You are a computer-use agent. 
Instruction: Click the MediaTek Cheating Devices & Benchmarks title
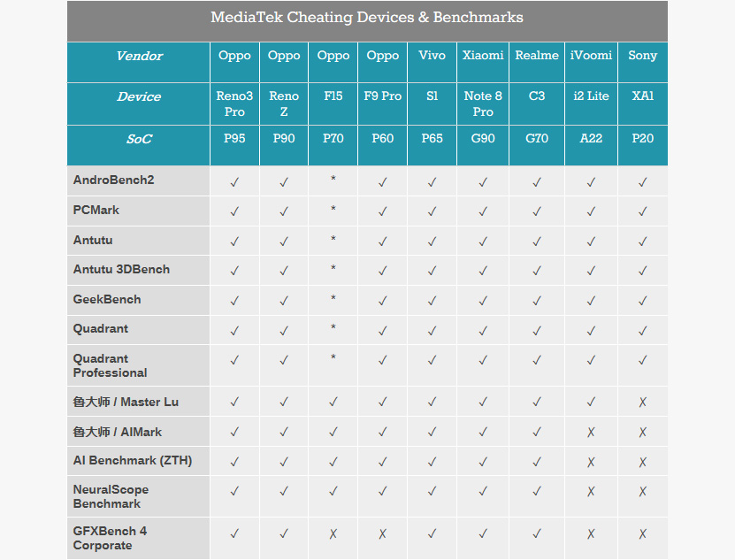tap(367, 18)
